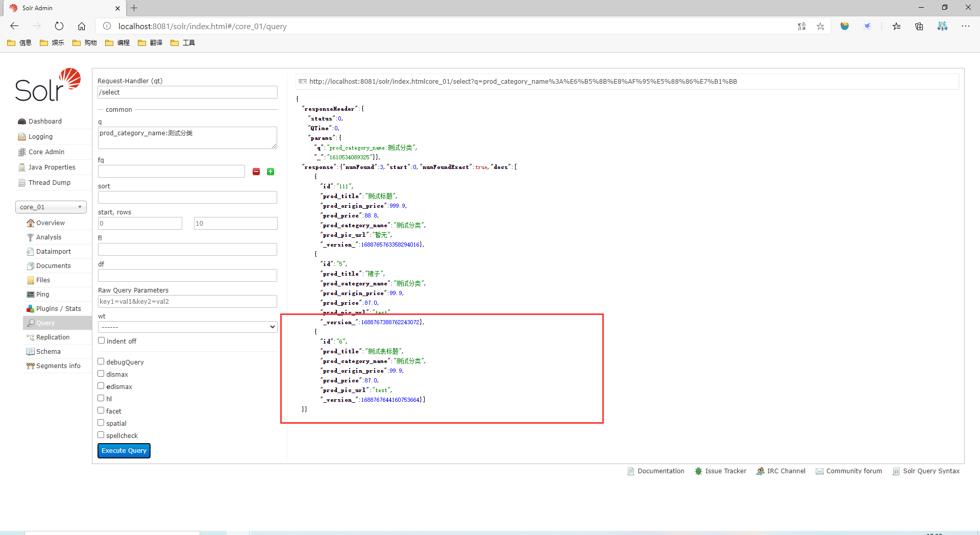Go to Core Admin
The image size is (980, 535).
tap(46, 152)
